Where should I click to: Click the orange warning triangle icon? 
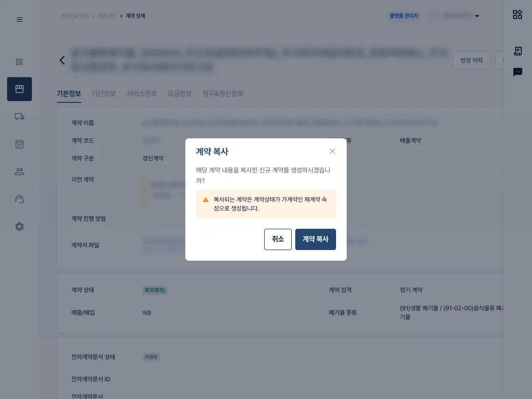click(206, 200)
